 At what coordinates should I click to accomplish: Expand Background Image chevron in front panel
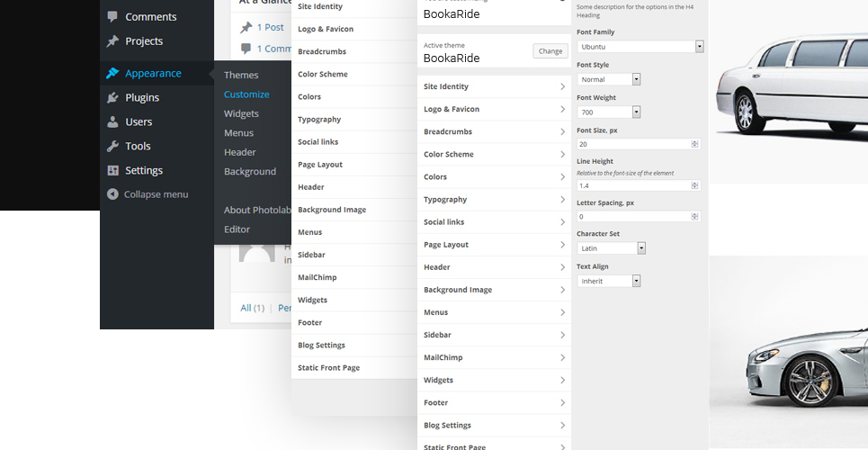click(x=562, y=290)
